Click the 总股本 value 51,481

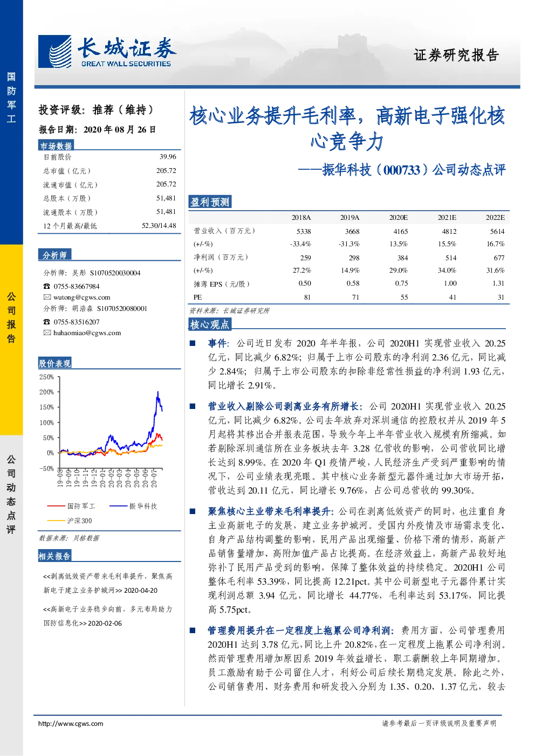pyautogui.click(x=166, y=198)
